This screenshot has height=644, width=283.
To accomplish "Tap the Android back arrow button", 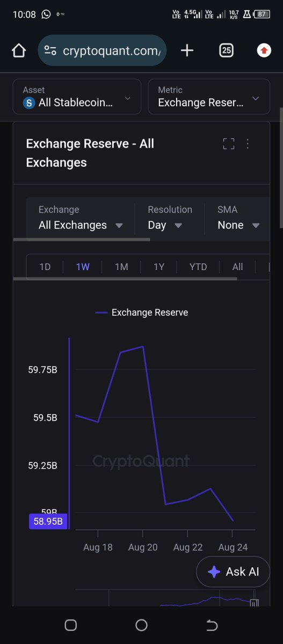I will point(212,625).
